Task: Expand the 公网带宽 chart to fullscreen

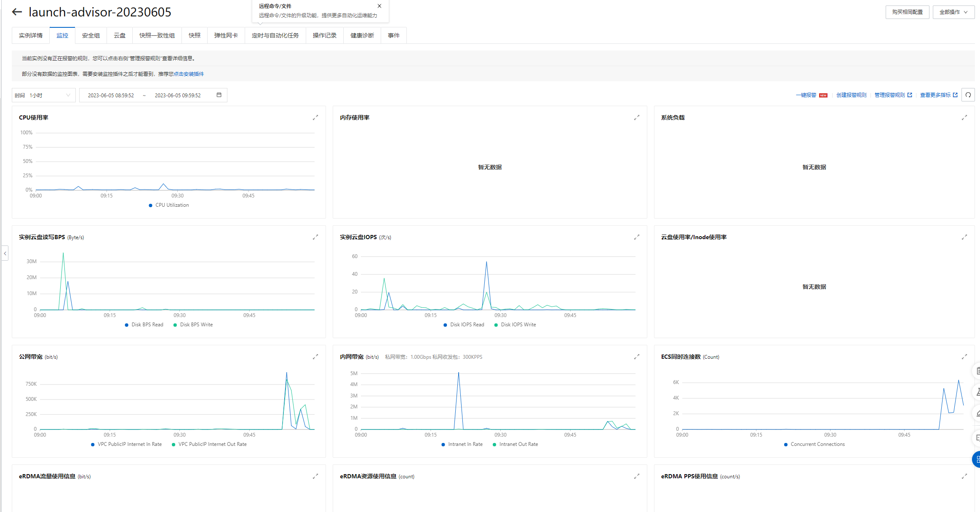Action: coord(315,357)
